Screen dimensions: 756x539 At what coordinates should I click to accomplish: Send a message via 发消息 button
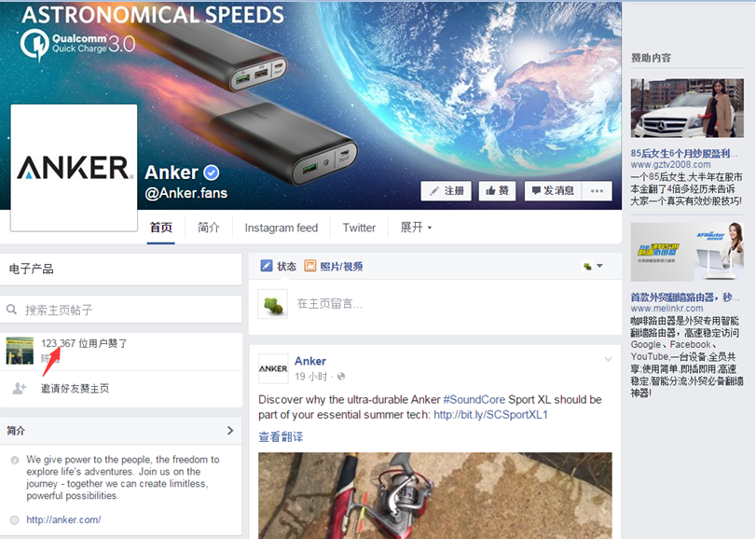point(553,191)
